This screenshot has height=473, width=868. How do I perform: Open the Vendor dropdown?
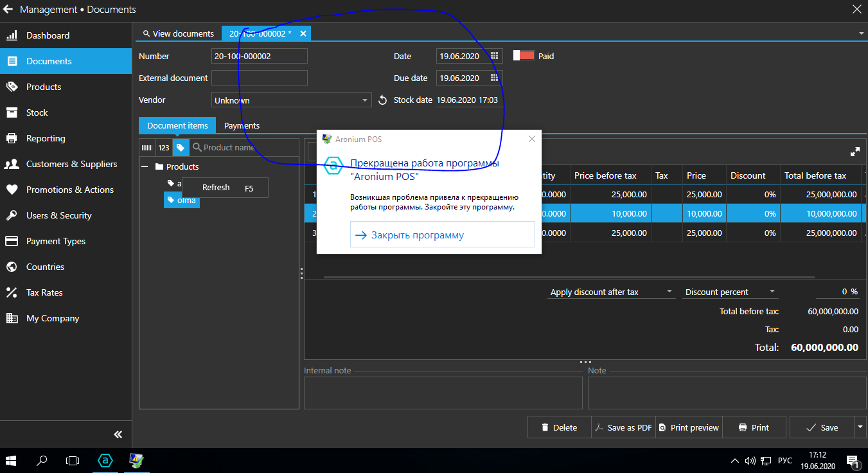tap(365, 100)
